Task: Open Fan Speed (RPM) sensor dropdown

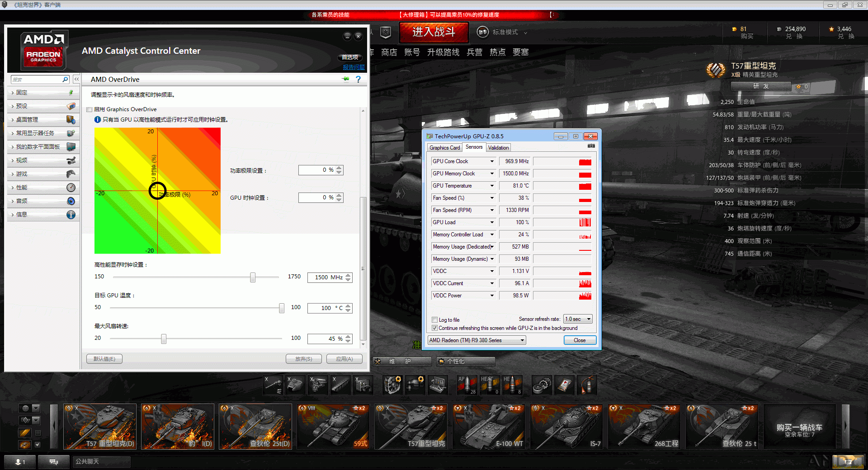Action: tap(492, 210)
